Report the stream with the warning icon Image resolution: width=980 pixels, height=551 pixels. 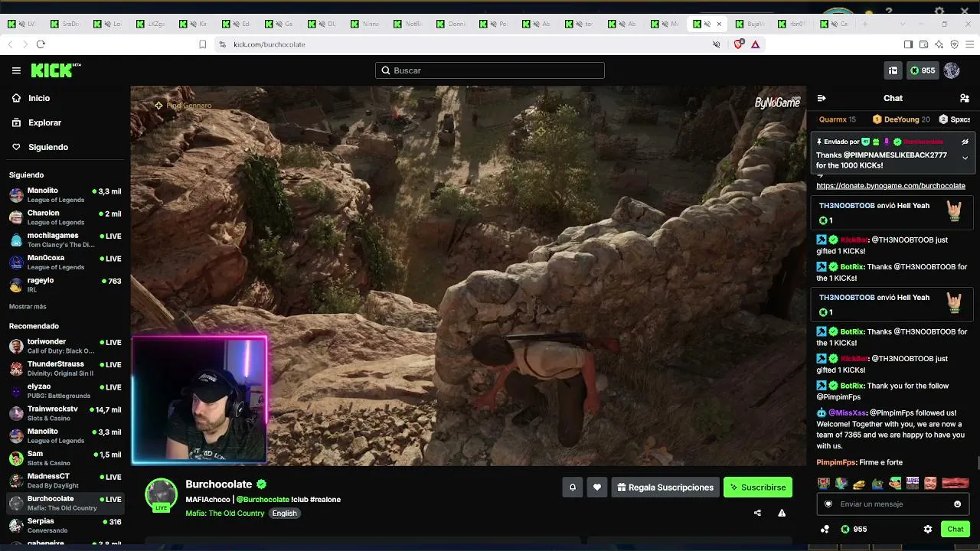[782, 513]
